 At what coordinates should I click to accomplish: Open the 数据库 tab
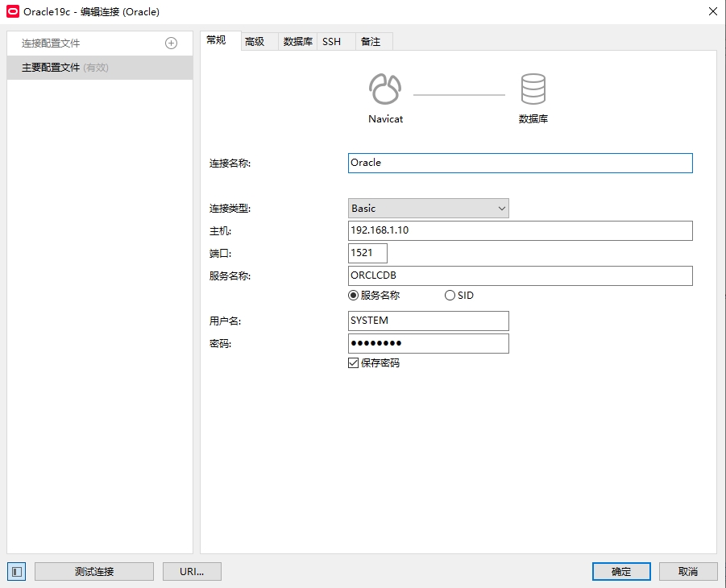point(297,42)
